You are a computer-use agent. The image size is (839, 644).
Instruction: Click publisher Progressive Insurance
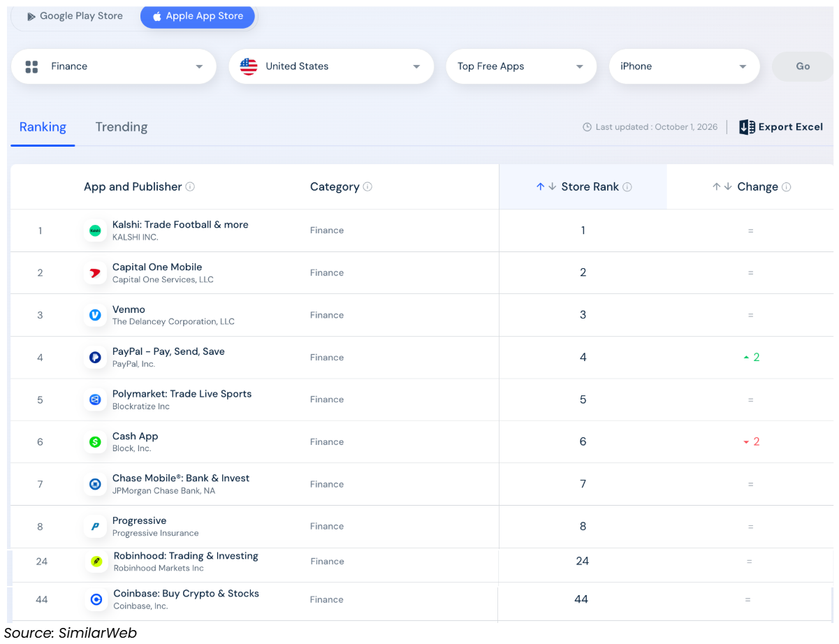[x=155, y=533]
